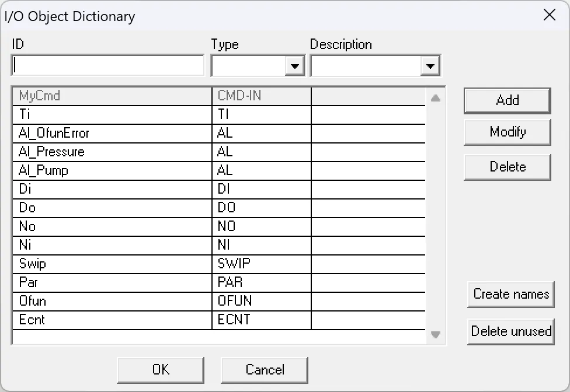This screenshot has width=570, height=392.
Task: Click the Create names button
Action: (x=510, y=294)
